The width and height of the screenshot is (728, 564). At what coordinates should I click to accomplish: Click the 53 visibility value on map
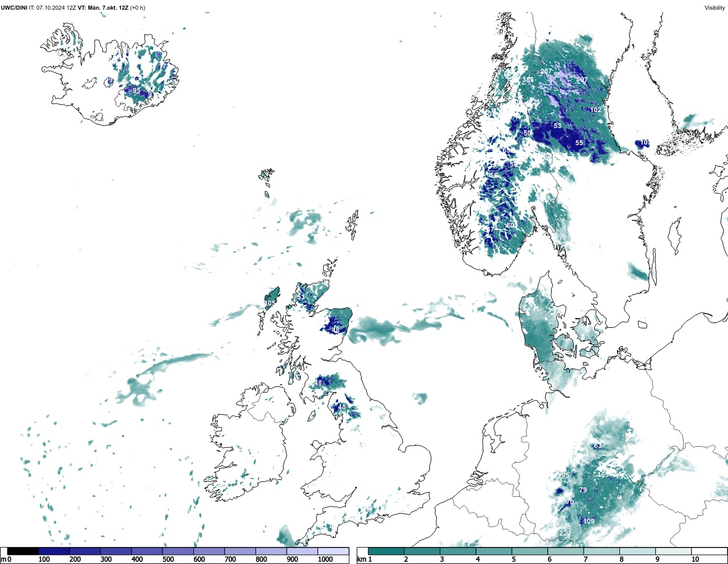[557, 126]
